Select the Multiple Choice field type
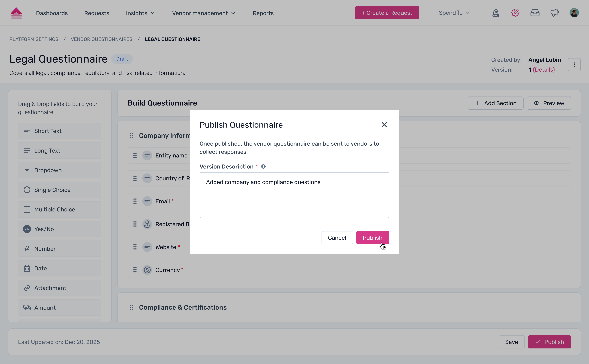Viewport: 589px width, 364px height. [x=60, y=209]
